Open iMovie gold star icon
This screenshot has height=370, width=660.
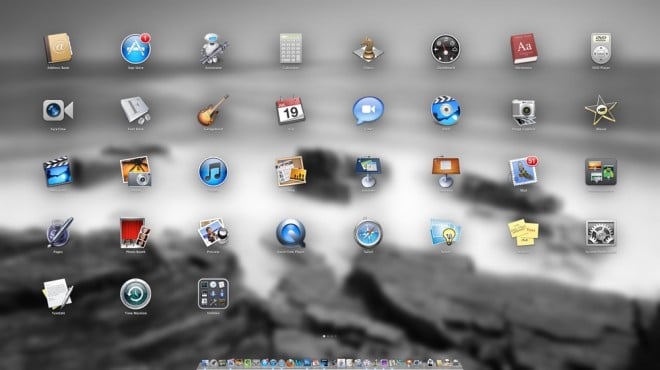[601, 110]
